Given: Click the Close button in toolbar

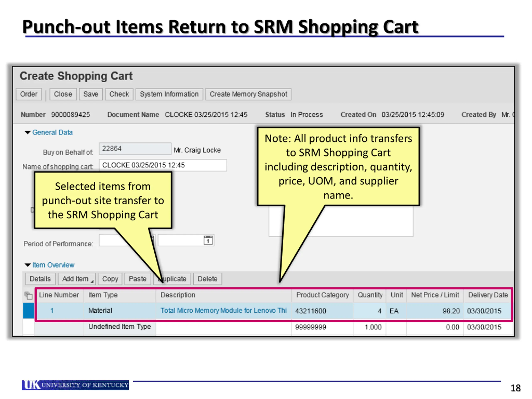Looking at the screenshot, I should (63, 94).
